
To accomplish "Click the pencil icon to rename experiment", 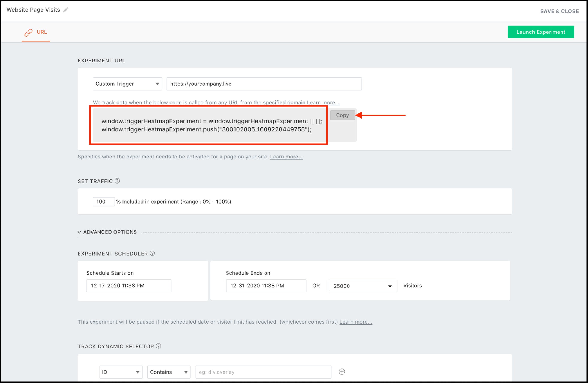I will (x=66, y=10).
